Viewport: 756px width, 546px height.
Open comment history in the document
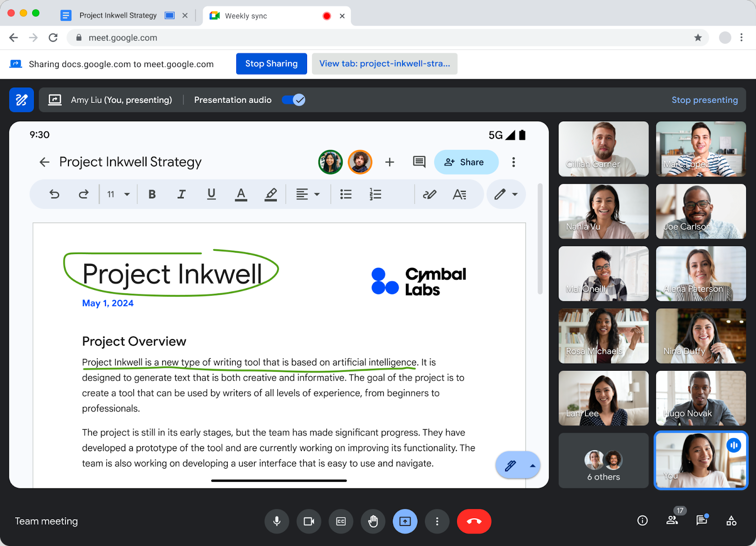[x=419, y=162]
